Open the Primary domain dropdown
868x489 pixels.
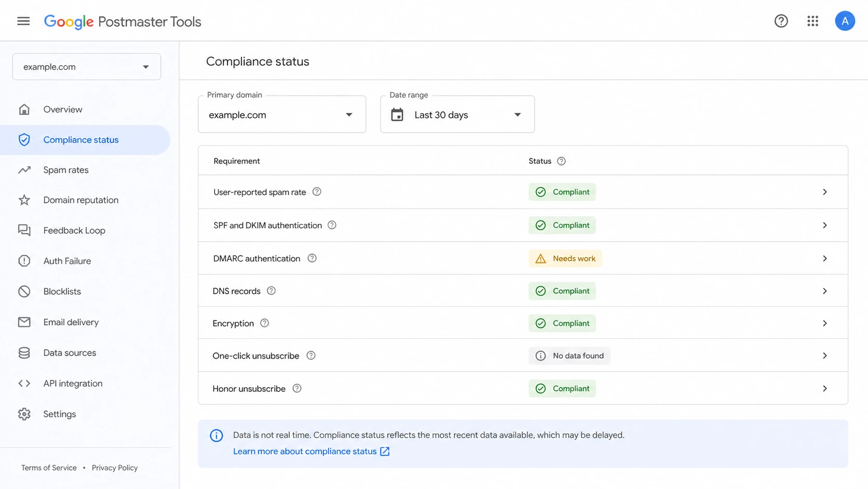pos(282,114)
